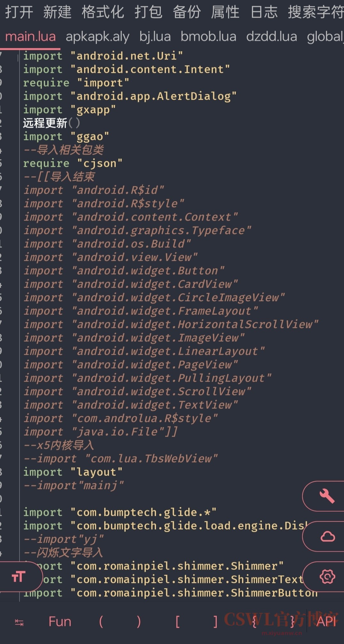Switch to the bj.lua tab
344x644 pixels.
point(155,37)
